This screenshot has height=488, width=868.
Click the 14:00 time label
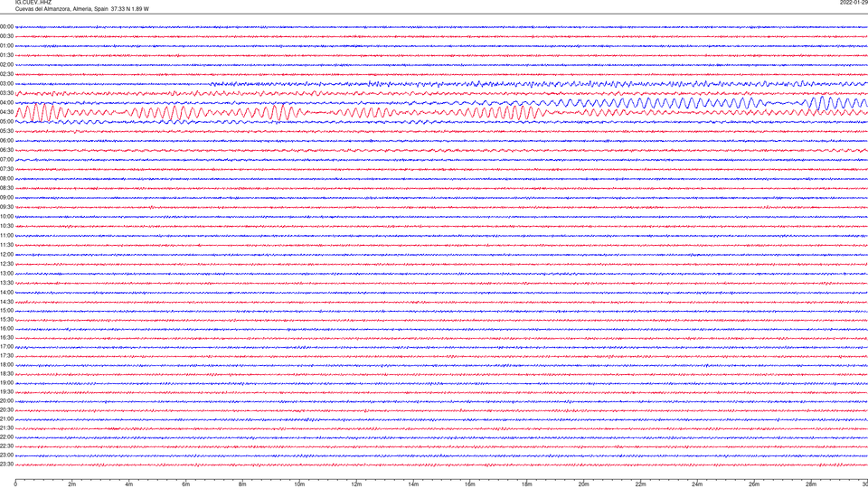6,293
